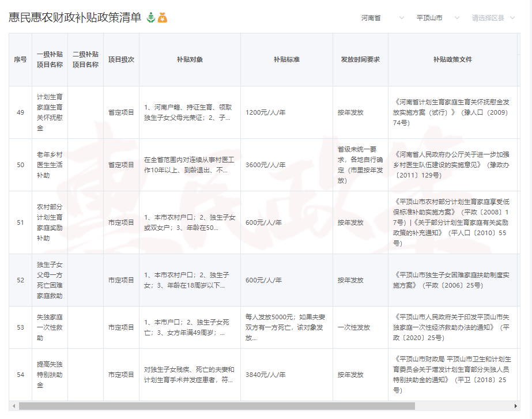Screen dimensions: 532x419
Task: Click the 一级补贴项目名称 column header
Action: 50,60
